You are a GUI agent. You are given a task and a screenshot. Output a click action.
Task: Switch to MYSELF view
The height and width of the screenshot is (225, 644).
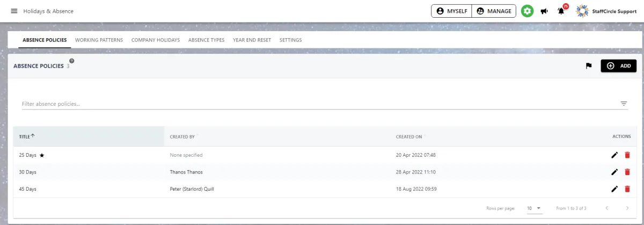[451, 11]
